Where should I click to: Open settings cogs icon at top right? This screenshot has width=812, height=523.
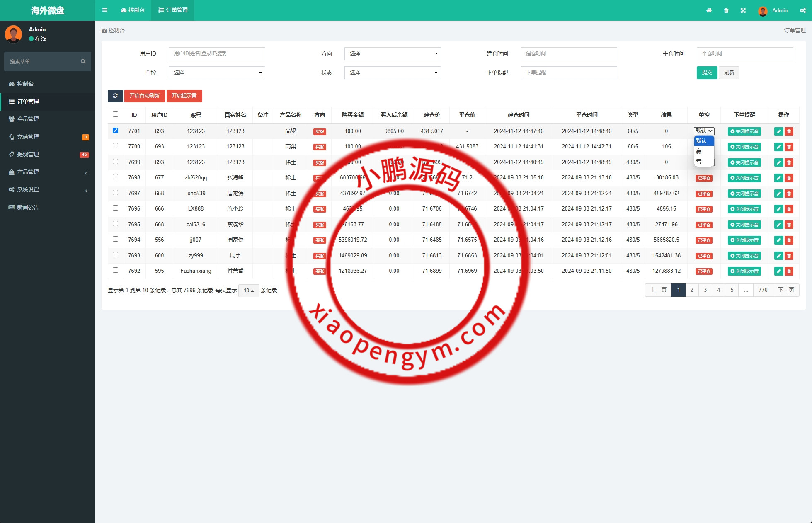(803, 11)
